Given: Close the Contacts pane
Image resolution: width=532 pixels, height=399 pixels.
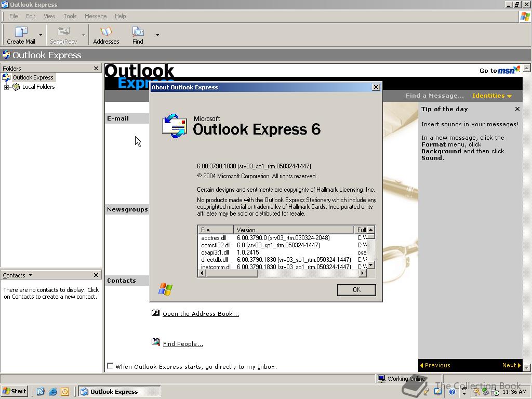Looking at the screenshot, I should (x=96, y=275).
